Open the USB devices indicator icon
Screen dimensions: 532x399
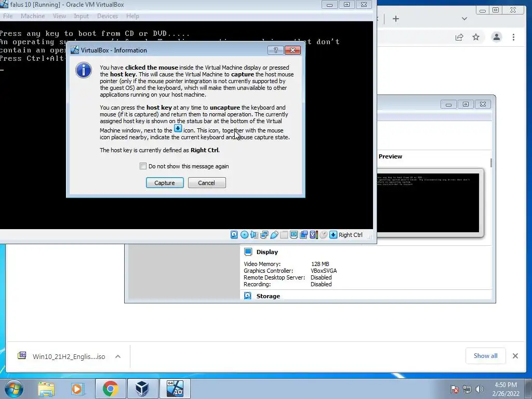274,235
